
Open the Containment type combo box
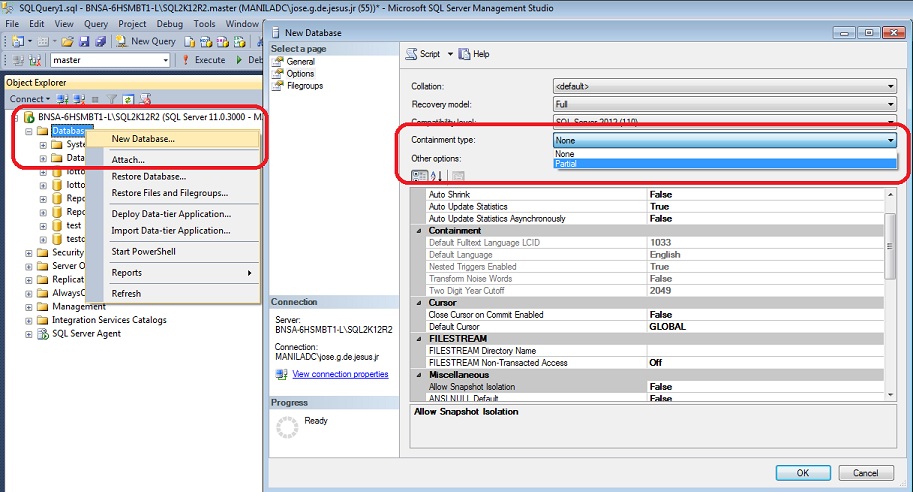[724, 140]
